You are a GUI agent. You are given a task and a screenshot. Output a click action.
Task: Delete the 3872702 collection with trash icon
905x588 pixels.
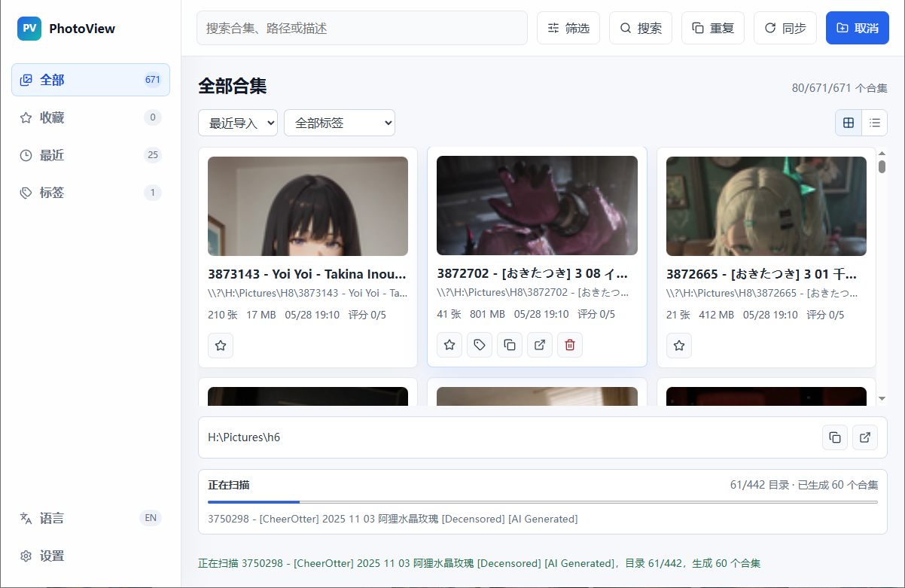(x=570, y=345)
